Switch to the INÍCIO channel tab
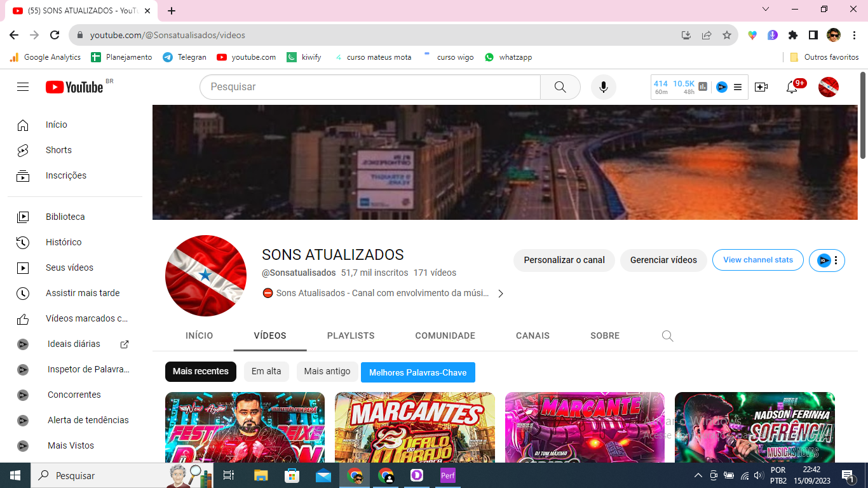This screenshot has height=488, width=868. click(x=200, y=335)
